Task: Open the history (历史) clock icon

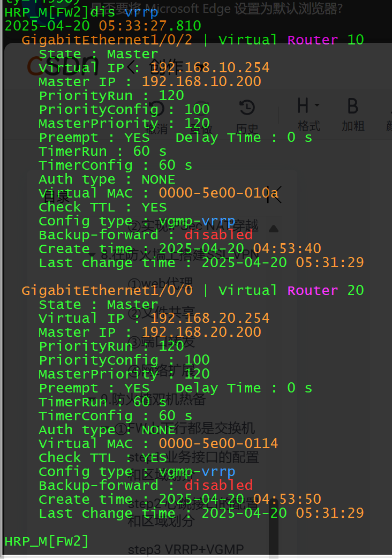Action: pos(247,108)
